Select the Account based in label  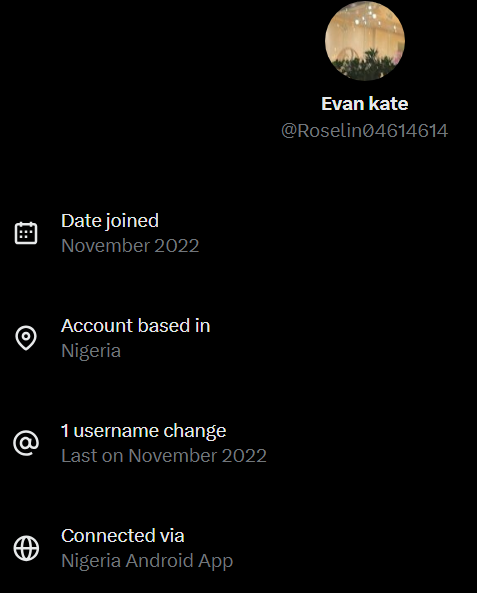135,326
